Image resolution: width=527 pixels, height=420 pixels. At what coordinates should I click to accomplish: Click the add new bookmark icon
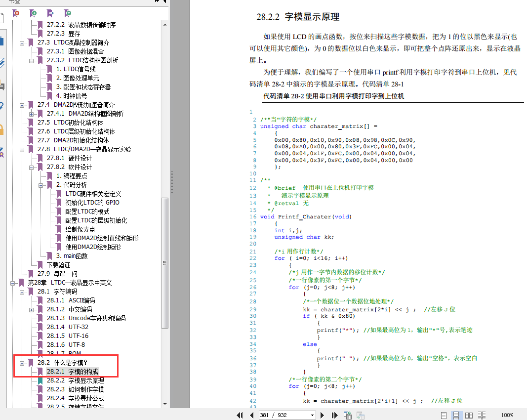[x=33, y=13]
